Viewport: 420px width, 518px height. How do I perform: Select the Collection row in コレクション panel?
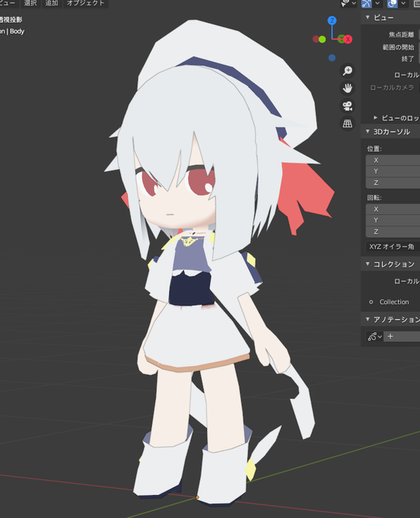tap(393, 302)
